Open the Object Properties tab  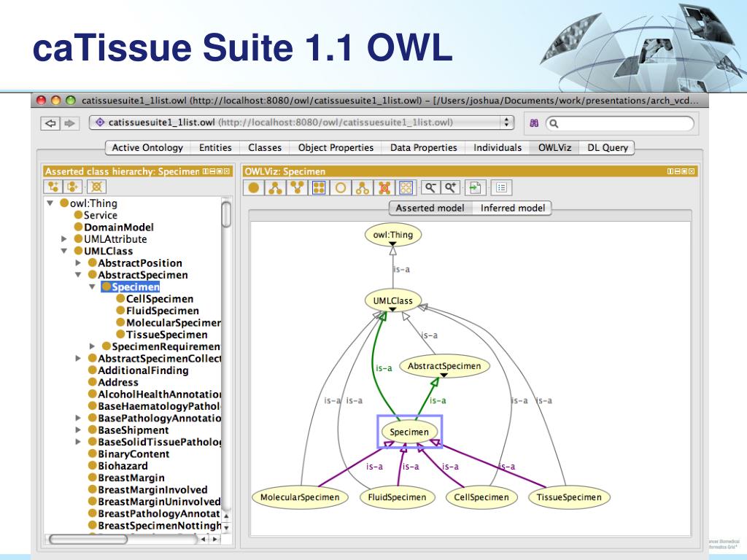pos(336,147)
